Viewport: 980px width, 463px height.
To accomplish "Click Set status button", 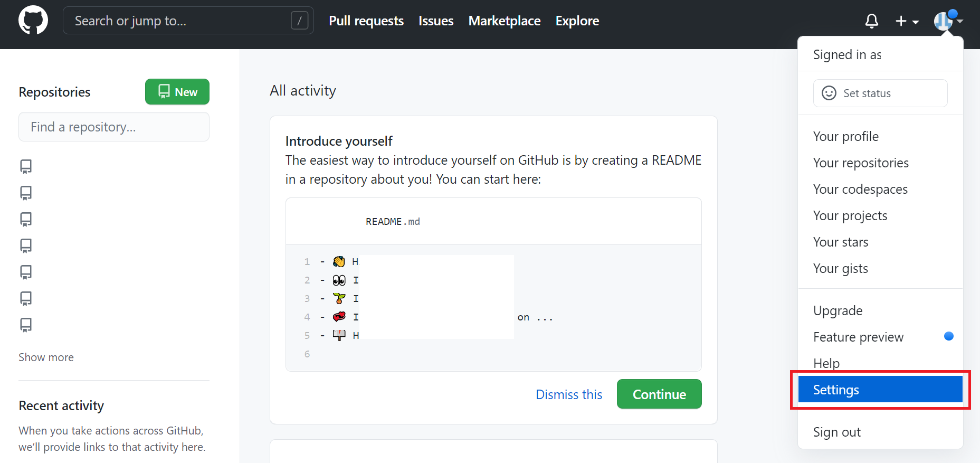I will (x=880, y=93).
